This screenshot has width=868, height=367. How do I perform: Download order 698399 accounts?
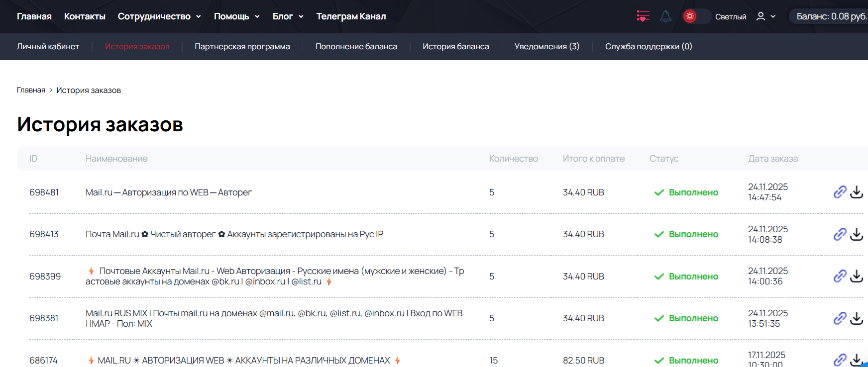[857, 276]
